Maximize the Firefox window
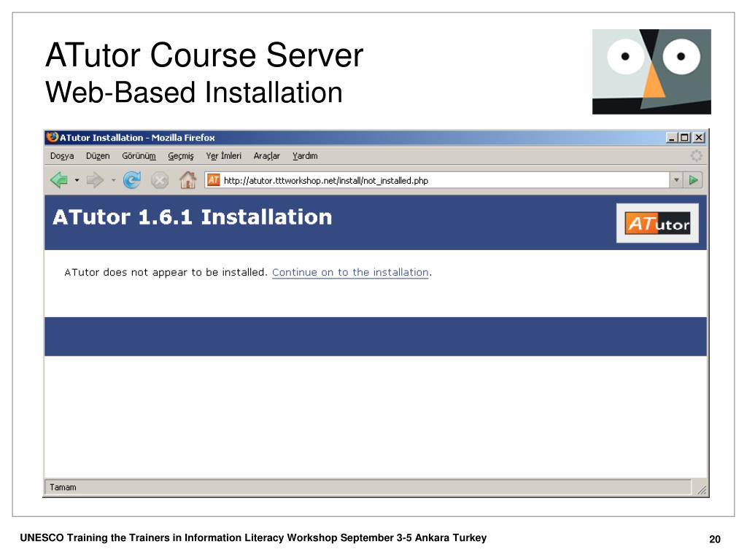Screen dimensions: 747x560 (684, 138)
